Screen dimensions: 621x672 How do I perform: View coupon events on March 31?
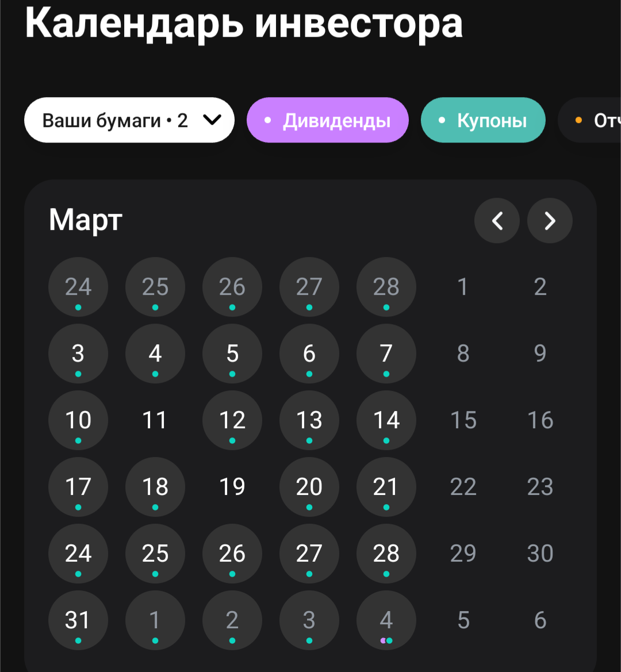coord(78,620)
